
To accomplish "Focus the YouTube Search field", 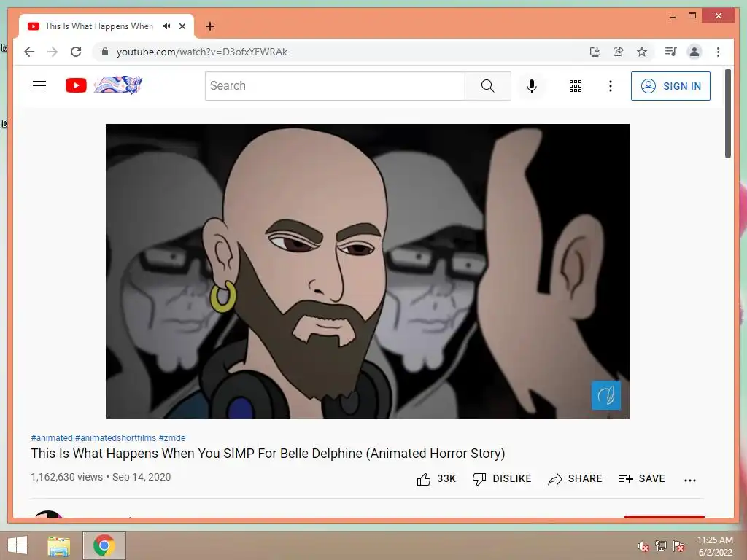I will point(335,86).
